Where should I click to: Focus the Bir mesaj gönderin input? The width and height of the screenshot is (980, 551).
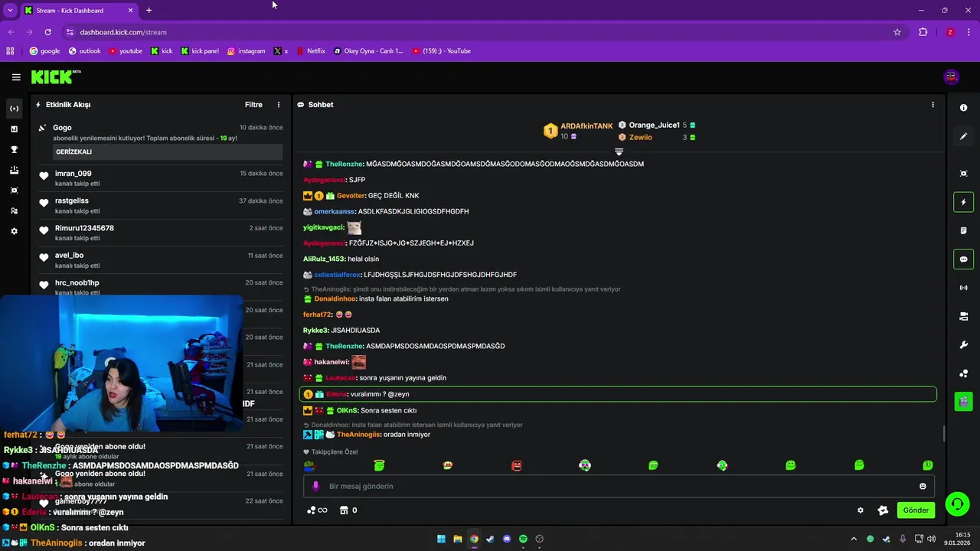pos(619,486)
